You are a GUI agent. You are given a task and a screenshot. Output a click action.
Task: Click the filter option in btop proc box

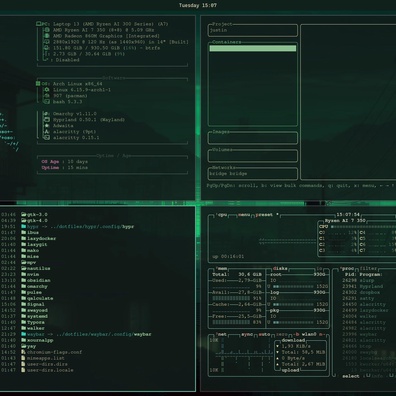click(x=368, y=269)
